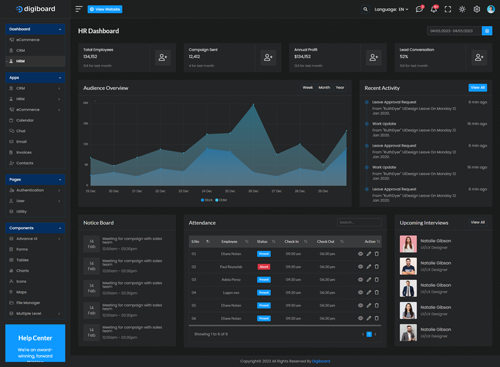Toggle the Order series in chart legend
The image size is (500, 367).
[221, 200]
